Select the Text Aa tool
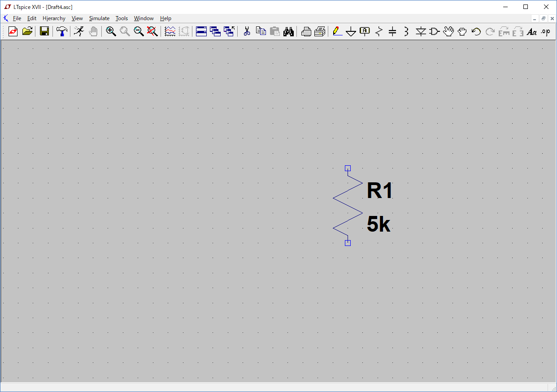 coord(531,31)
